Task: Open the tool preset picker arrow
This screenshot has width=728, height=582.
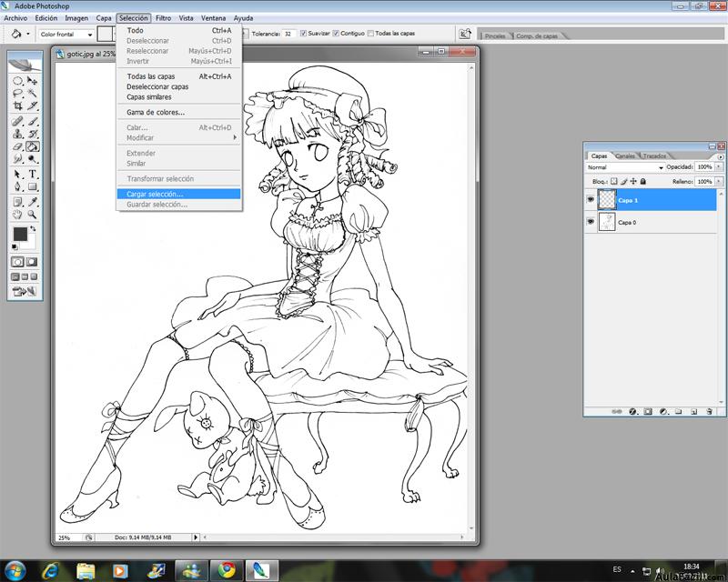Action: (28, 34)
